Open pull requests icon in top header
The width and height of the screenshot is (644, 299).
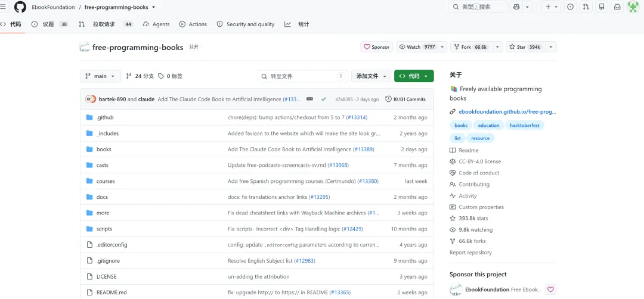click(586, 7)
